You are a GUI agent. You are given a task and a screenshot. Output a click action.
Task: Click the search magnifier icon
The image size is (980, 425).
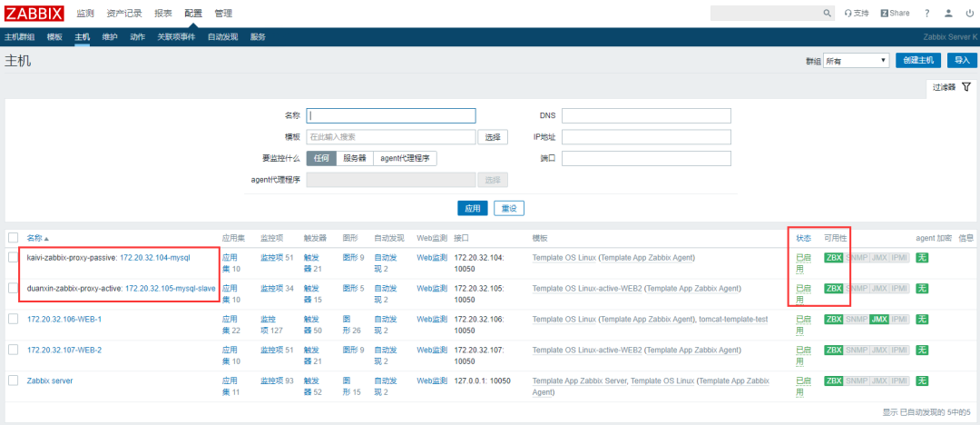827,13
